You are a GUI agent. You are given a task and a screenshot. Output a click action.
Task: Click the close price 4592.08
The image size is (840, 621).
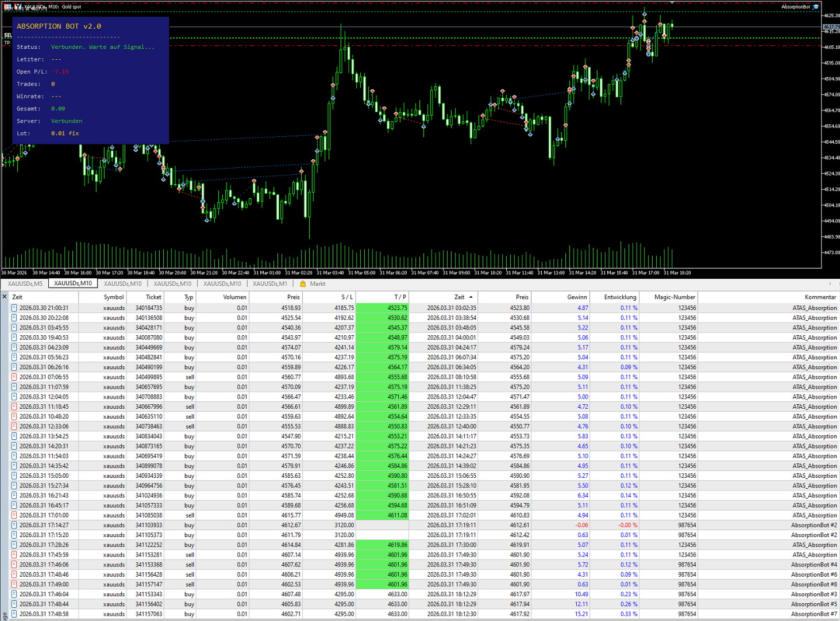520,496
